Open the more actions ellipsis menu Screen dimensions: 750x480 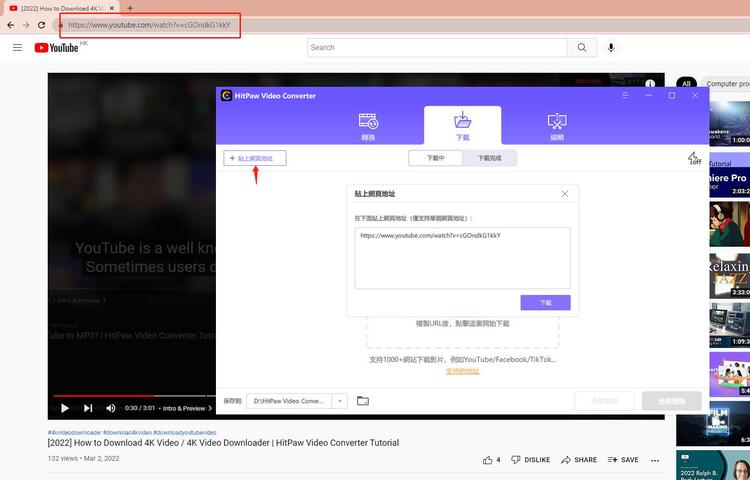pyautogui.click(x=655, y=460)
